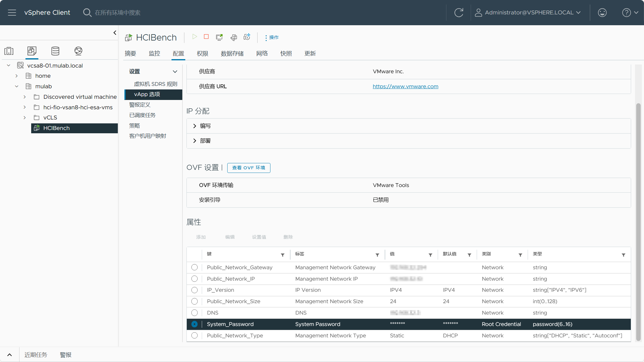This screenshot has height=362, width=644.
Task: Select the Public_Network_Size property radio
Action: (x=195, y=301)
